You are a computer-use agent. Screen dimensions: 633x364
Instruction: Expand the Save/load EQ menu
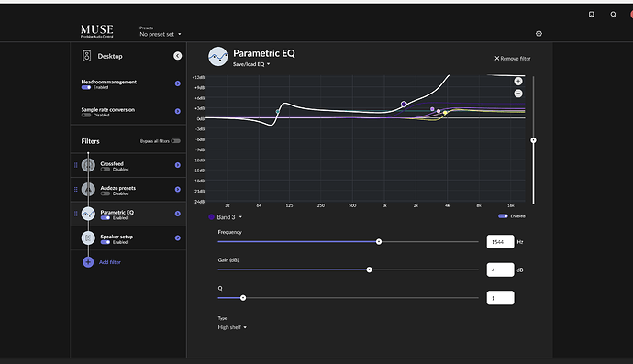click(251, 64)
